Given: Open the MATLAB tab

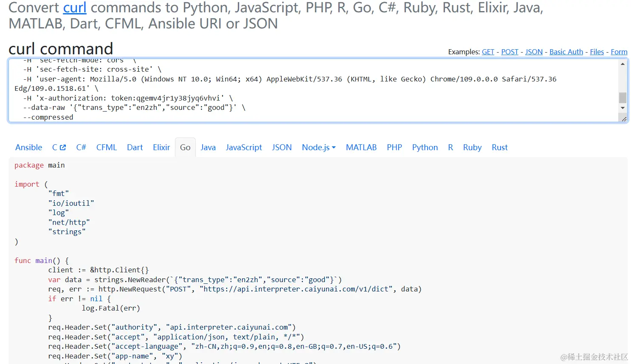Looking at the screenshot, I should pos(361,148).
